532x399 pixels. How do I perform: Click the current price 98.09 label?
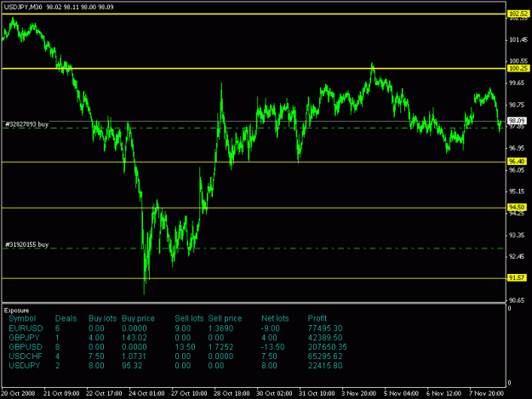pos(517,121)
